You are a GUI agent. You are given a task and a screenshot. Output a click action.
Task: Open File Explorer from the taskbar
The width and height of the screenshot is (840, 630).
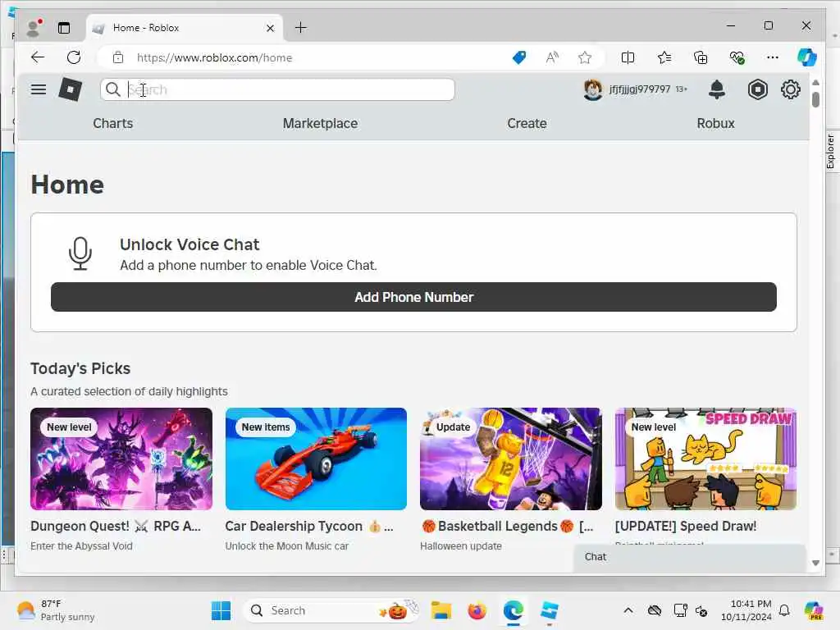pos(441,610)
